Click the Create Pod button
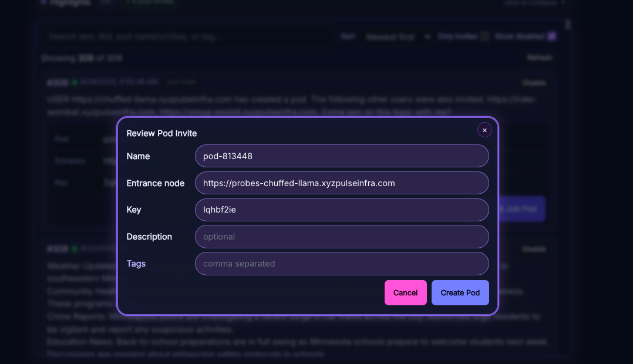 tap(460, 292)
